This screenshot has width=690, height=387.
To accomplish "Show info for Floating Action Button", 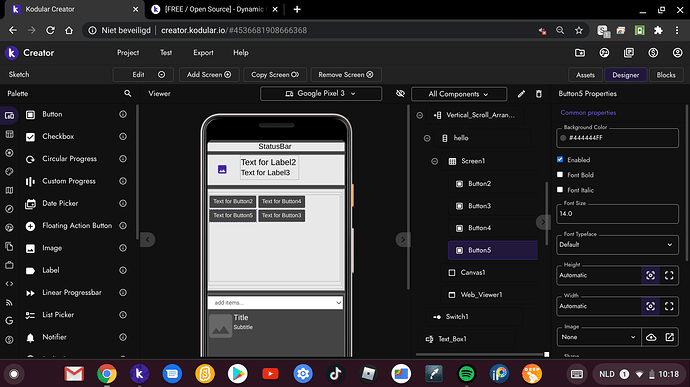I will coord(123,225).
